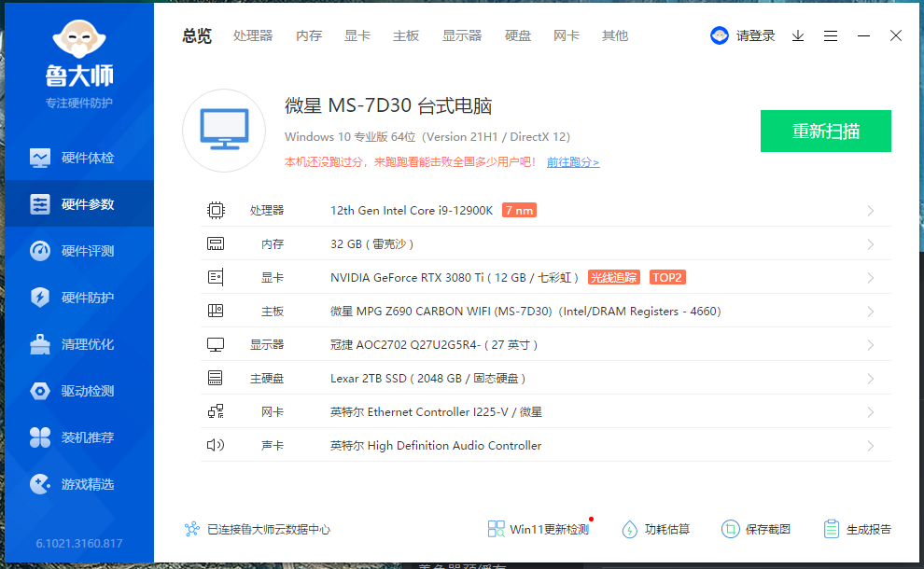924x569 pixels.
Task: Open 清理优化 cleanup broom icon
Action: [x=40, y=344]
